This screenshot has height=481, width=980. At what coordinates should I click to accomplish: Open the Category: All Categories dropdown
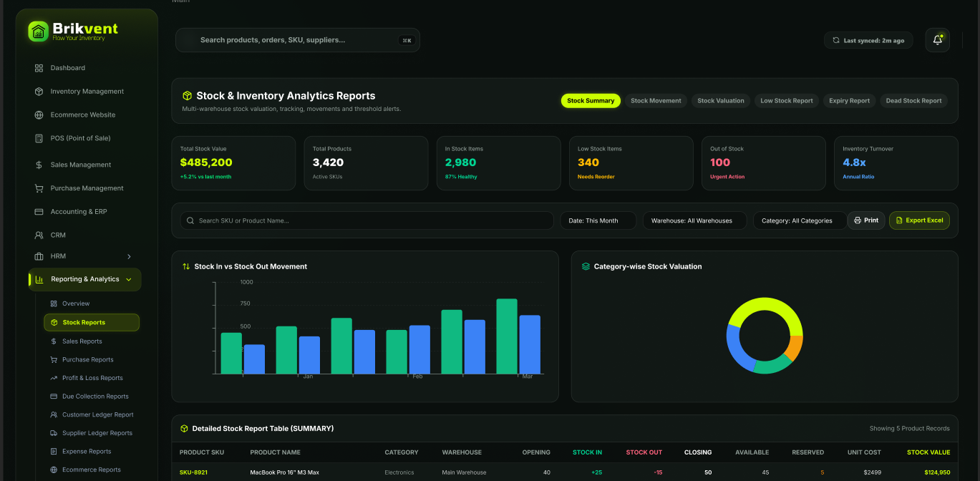(x=800, y=220)
